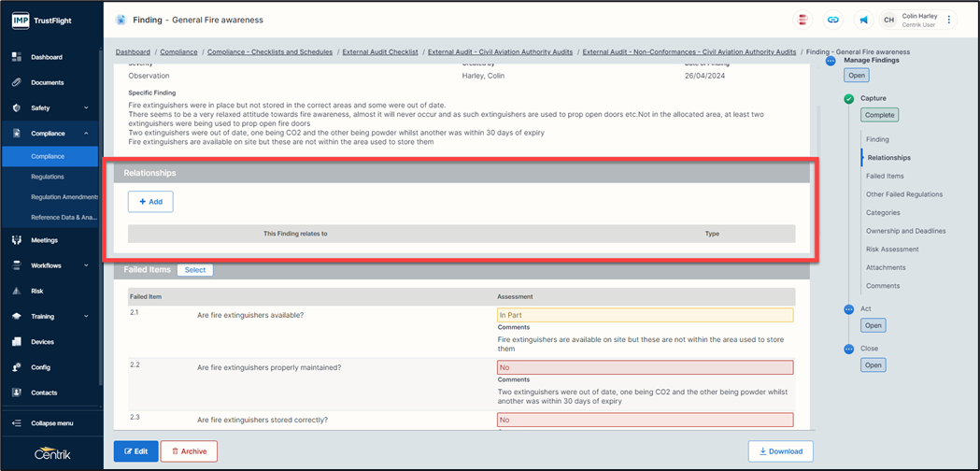Click the Contacts icon in sidebar

[x=17, y=392]
